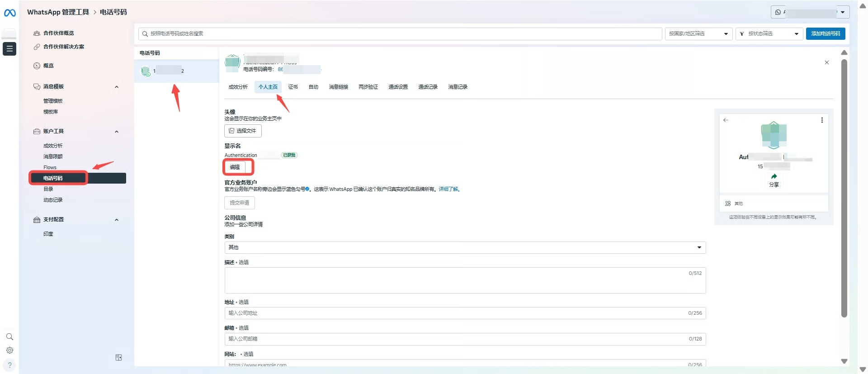Expand the 类别 dropdown showing 其他
Image resolution: width=868 pixels, height=374 pixels.
(465, 247)
